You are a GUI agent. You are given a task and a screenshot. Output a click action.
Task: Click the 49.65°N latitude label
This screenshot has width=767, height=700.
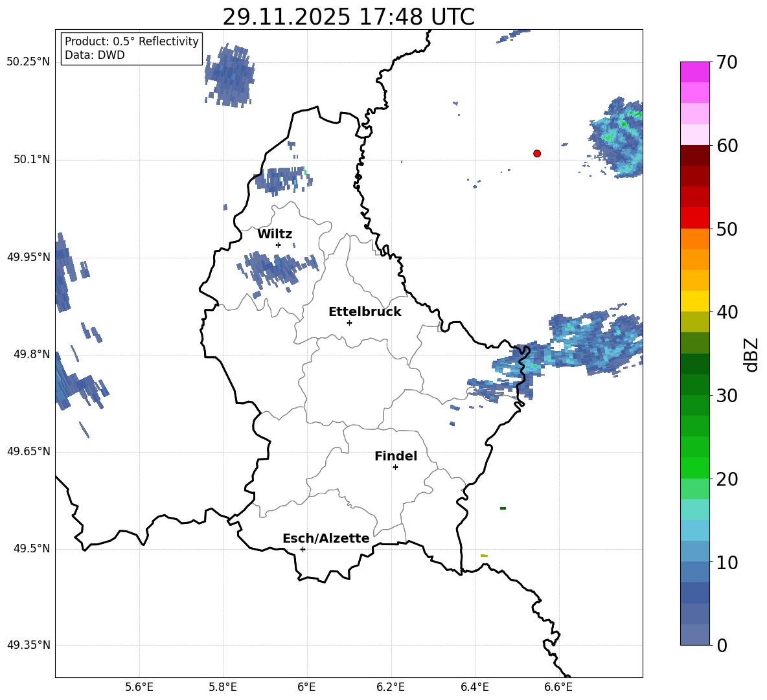(x=29, y=452)
